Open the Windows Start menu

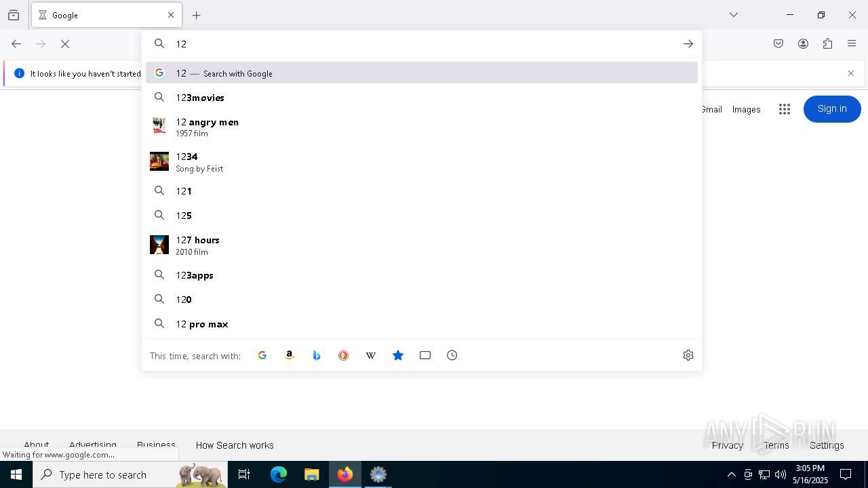pyautogui.click(x=16, y=474)
